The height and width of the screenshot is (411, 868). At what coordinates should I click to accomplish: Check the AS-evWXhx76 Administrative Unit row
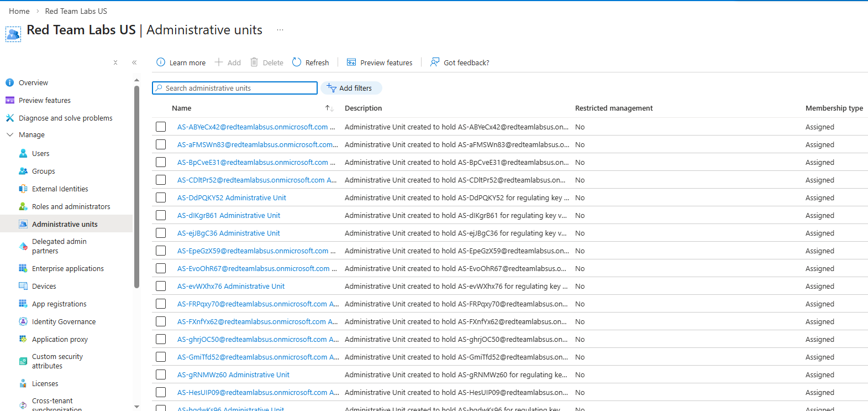[x=161, y=287]
